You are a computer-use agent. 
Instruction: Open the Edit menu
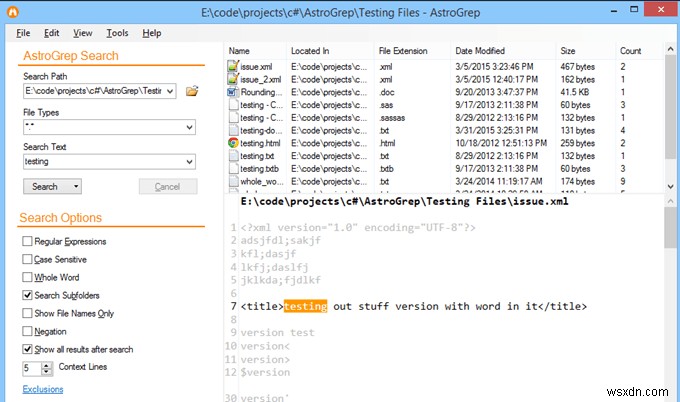[x=51, y=33]
